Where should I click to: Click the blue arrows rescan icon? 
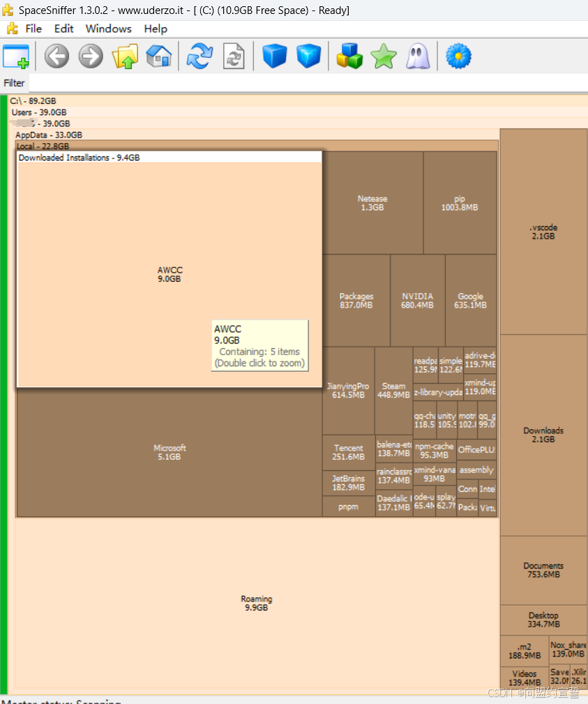tap(199, 56)
